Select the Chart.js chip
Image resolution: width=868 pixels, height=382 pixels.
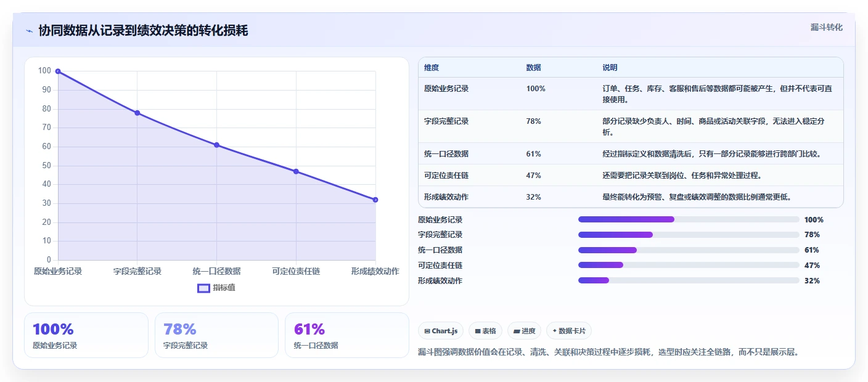tap(441, 331)
